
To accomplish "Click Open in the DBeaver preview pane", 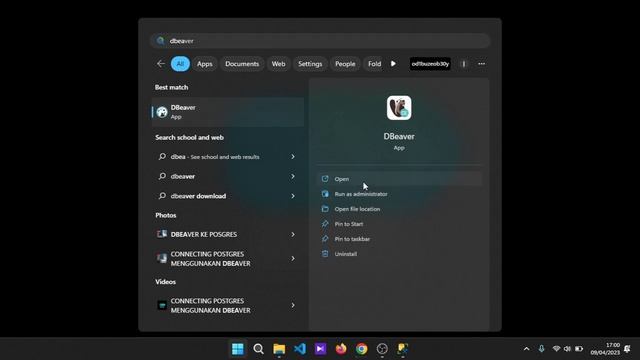I will 399,179.
